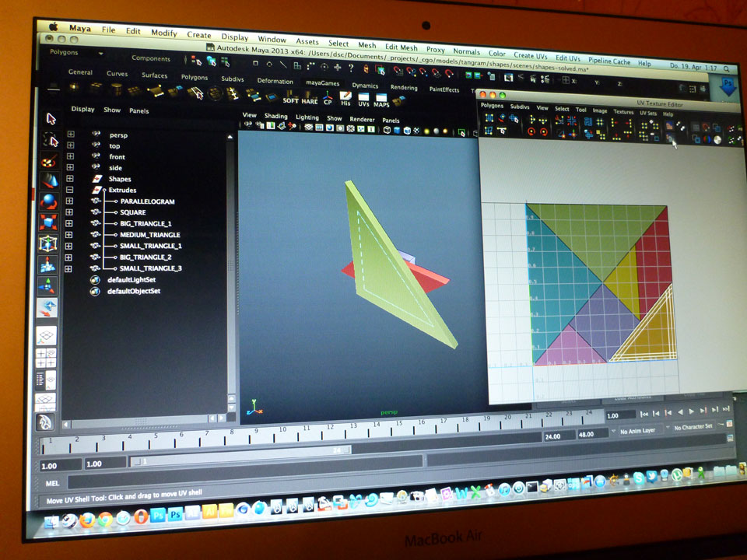Switch to the Rendering shelf tab
This screenshot has width=747, height=560.
404,88
